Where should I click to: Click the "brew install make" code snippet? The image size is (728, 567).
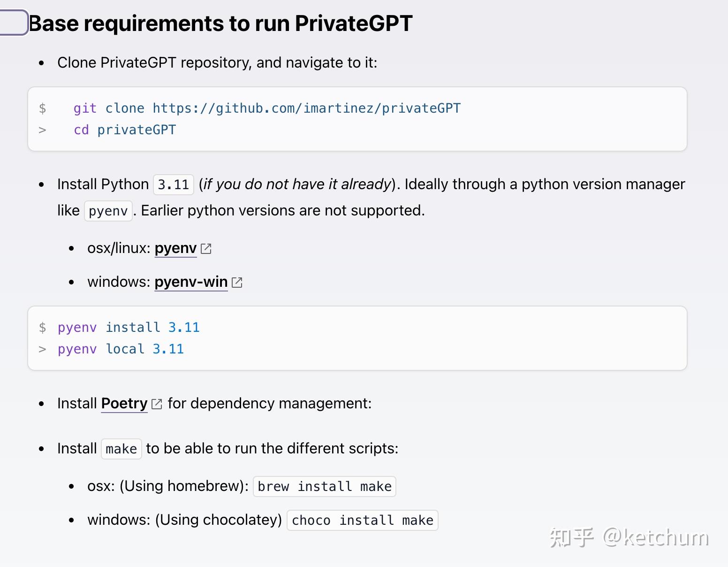coord(325,487)
